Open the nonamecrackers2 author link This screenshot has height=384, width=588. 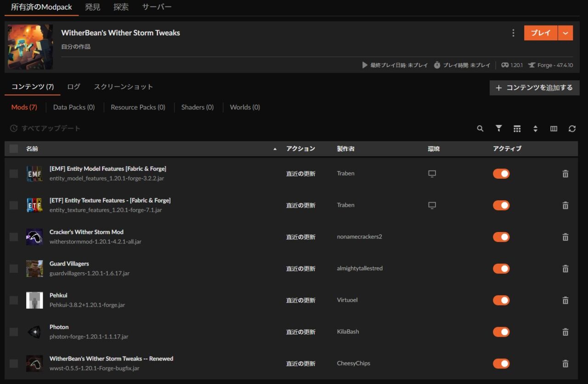tap(360, 237)
